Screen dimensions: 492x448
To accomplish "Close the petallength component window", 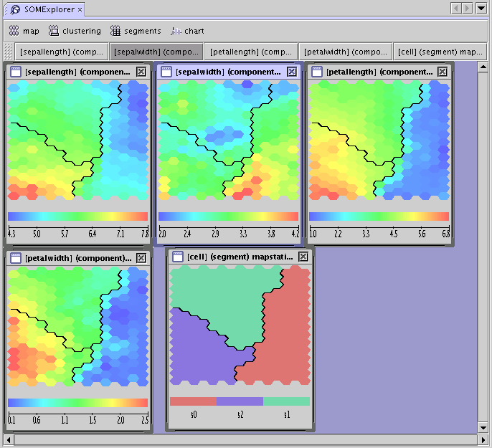I will 442,72.
